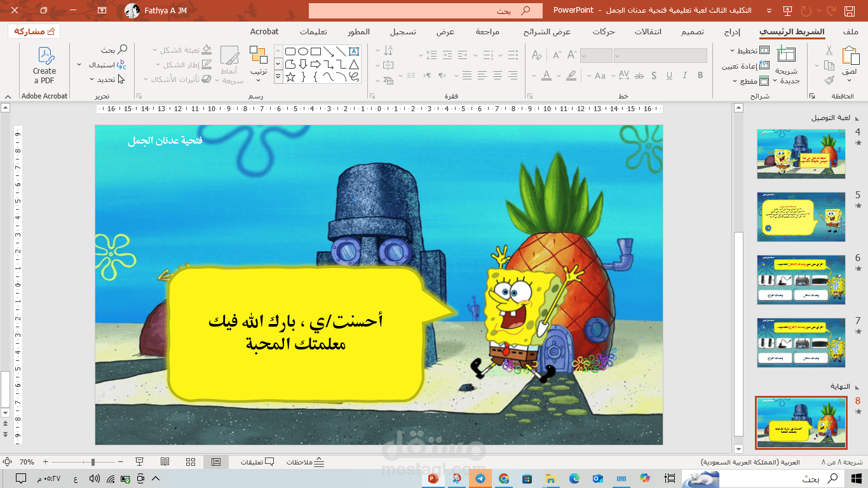This screenshot has height=488, width=868.
Task: Switch to the Transitions (انتقالات) tab
Action: coord(648,32)
